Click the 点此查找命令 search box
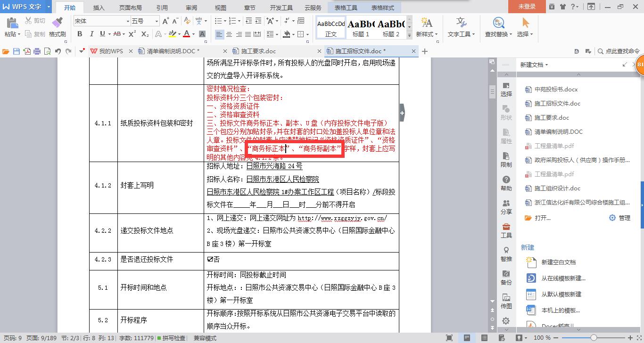Image resolution: width=644 pixels, height=343 pixels. (x=618, y=51)
